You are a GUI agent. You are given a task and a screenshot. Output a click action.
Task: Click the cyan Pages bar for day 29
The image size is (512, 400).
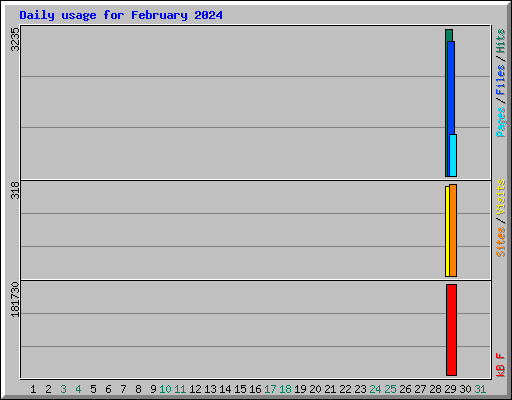click(453, 155)
